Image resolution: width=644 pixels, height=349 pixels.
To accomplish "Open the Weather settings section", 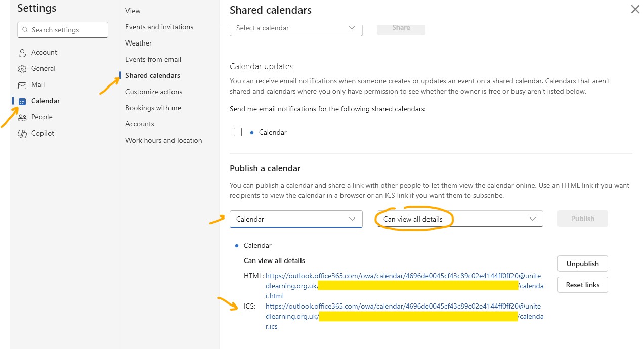I will (x=139, y=43).
